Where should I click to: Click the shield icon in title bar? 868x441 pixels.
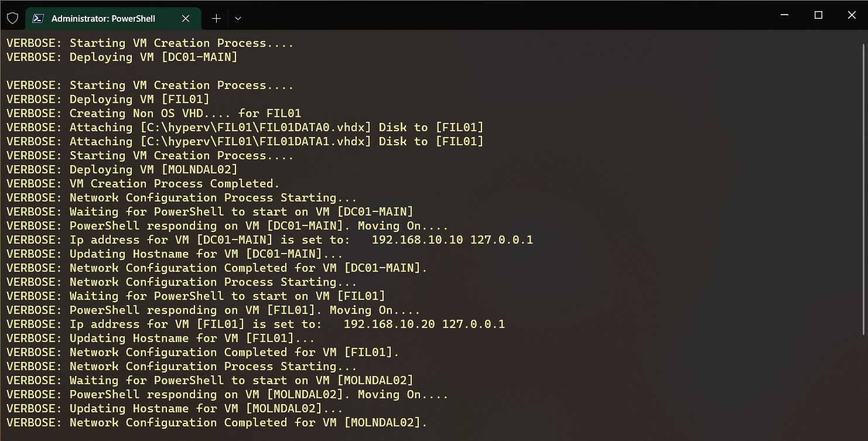12,18
